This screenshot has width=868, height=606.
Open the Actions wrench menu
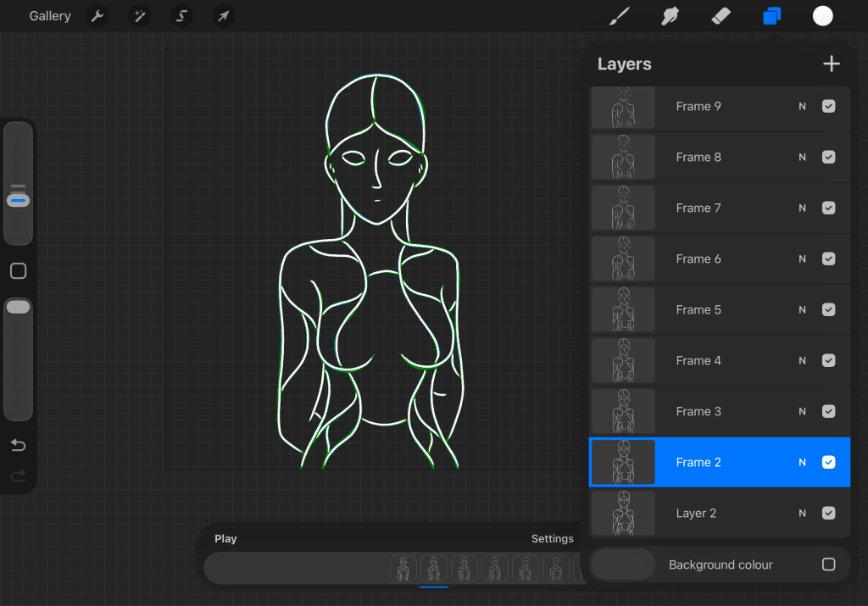coord(97,16)
